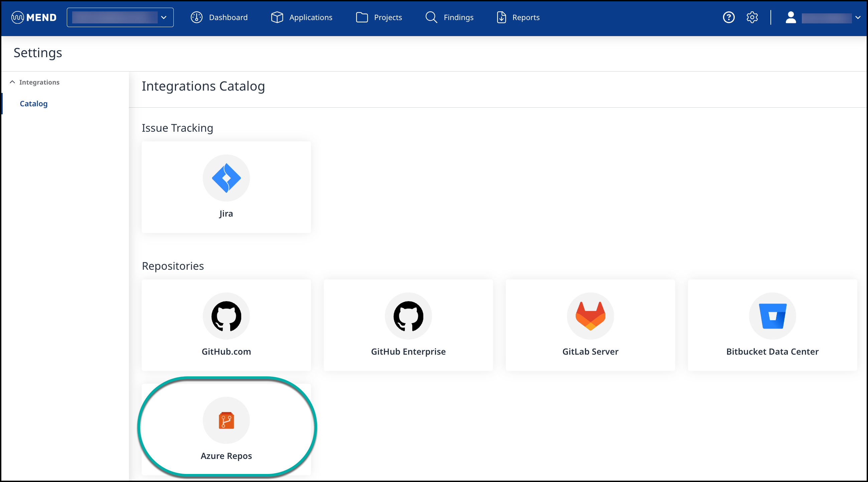Click the GitLab Server fox icon
The width and height of the screenshot is (868, 482).
pos(590,316)
